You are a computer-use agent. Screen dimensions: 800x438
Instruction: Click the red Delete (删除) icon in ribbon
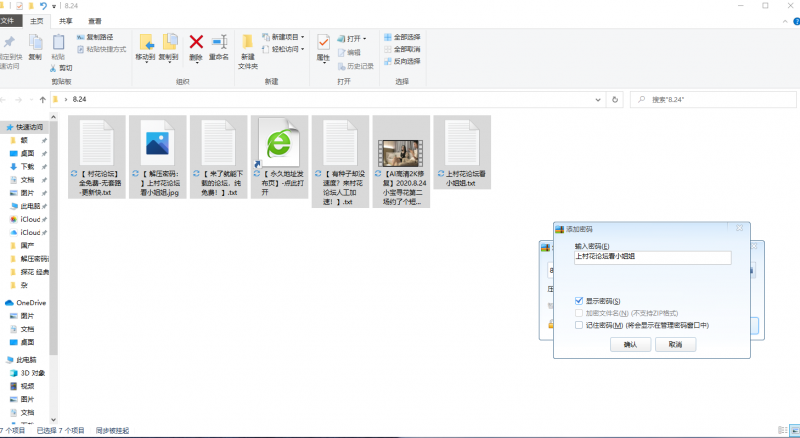[196, 43]
